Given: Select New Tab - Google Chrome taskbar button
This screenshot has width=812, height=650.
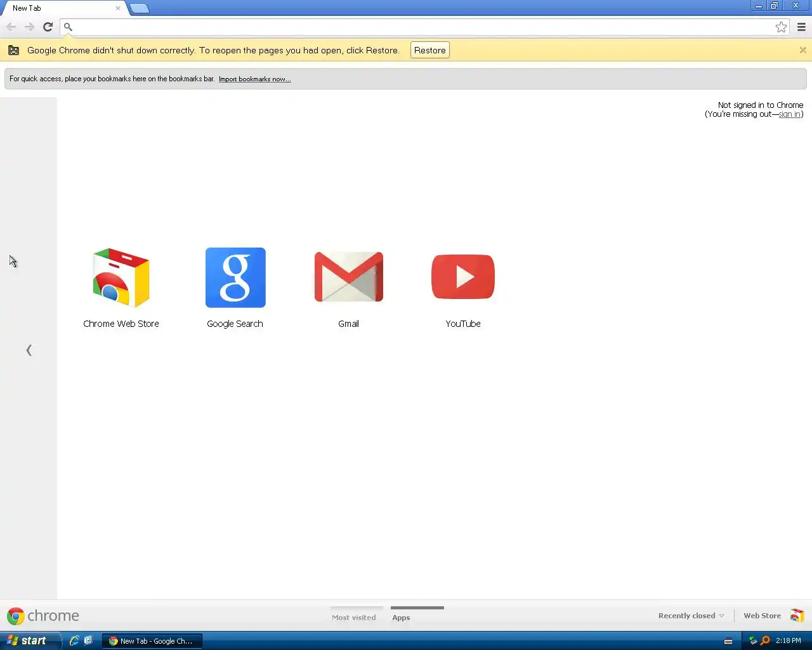Looking at the screenshot, I should [152, 641].
